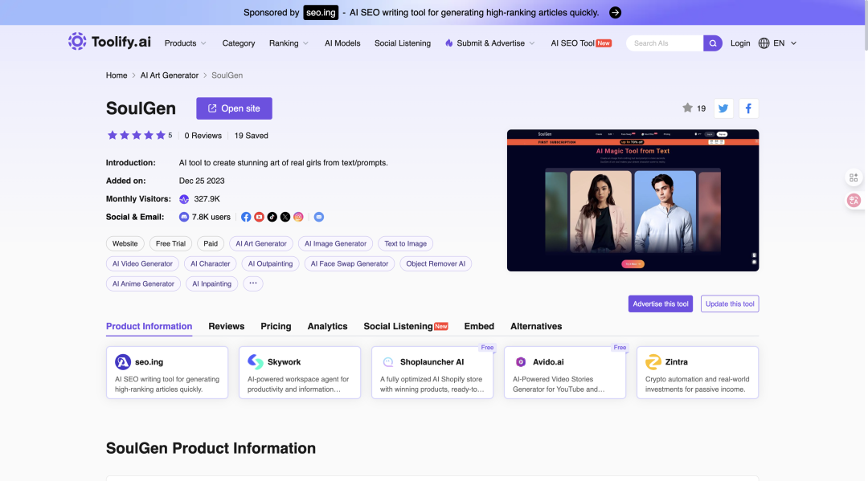Click the Update this tool button

(x=730, y=304)
